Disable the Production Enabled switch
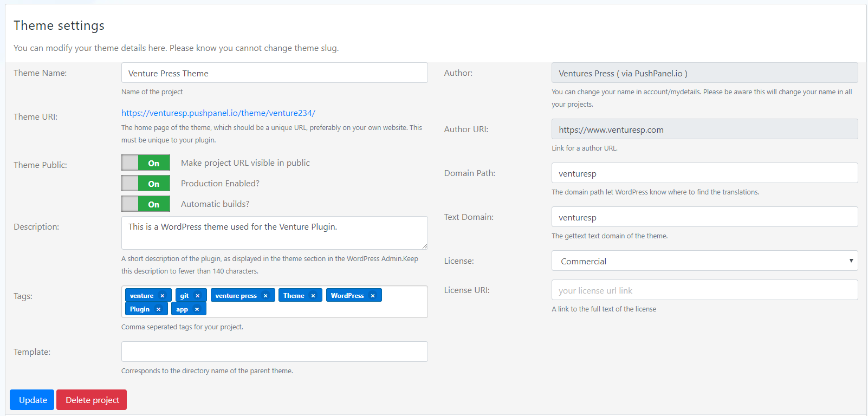This screenshot has height=416, width=868. (146, 184)
